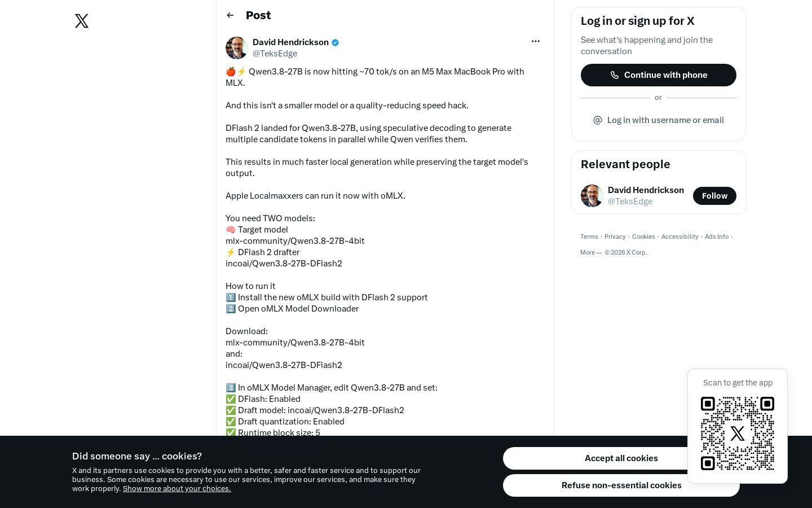Open Show more about your choices link

click(177, 489)
